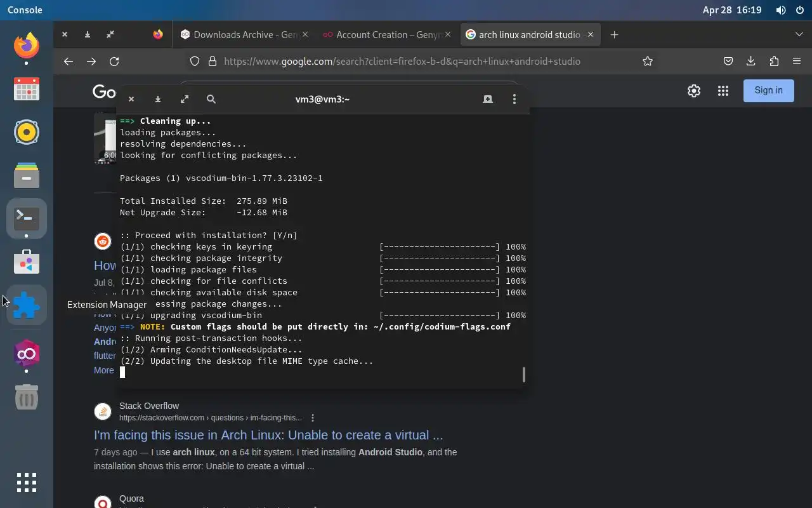
Task: Click the Google logo
Action: point(105,91)
